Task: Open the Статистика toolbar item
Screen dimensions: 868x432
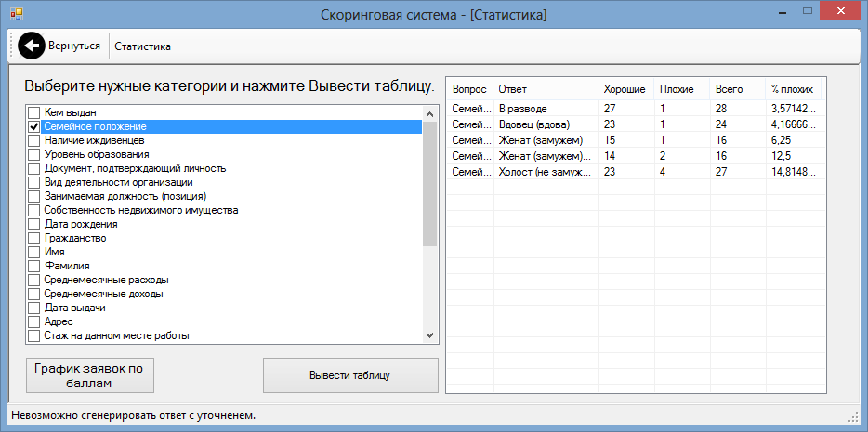Action: click(x=142, y=46)
